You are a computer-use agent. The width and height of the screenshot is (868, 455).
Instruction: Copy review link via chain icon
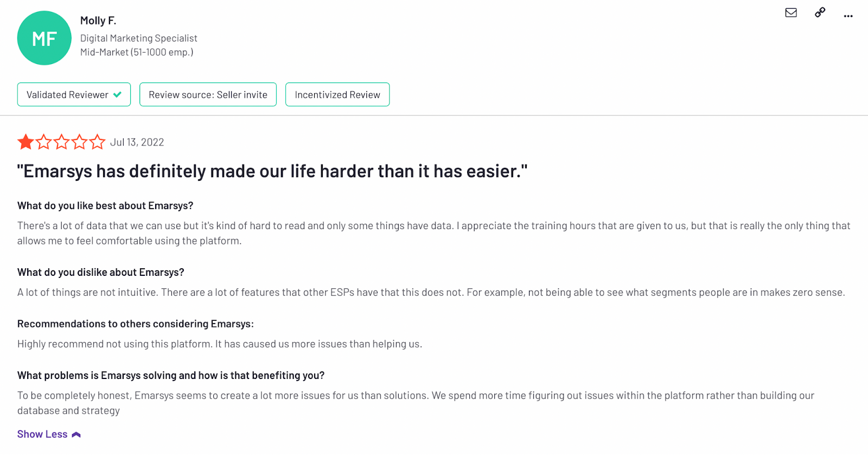[x=820, y=12]
